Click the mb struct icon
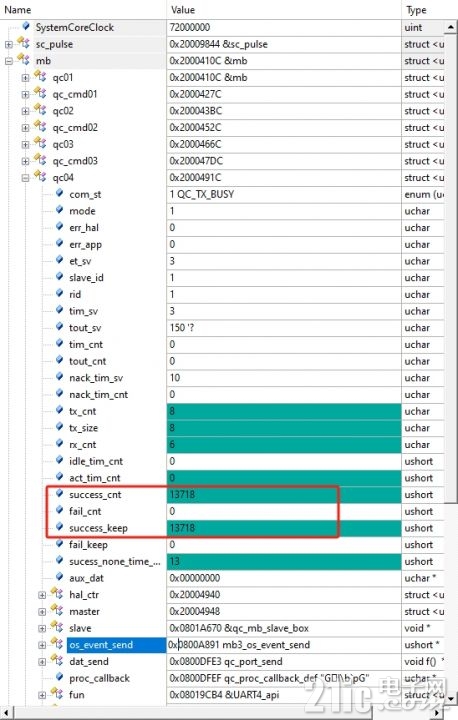Image resolution: width=458 pixels, height=720 pixels. (23, 60)
